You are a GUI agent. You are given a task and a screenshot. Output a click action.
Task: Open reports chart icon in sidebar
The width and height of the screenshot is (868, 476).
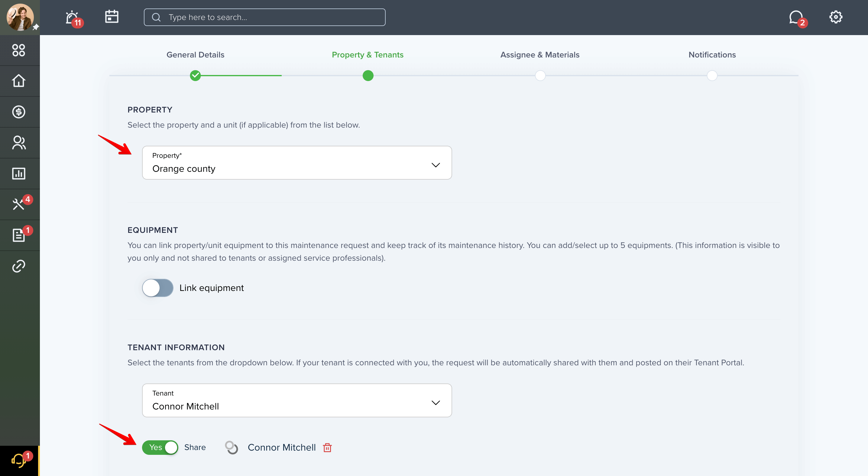pos(18,174)
